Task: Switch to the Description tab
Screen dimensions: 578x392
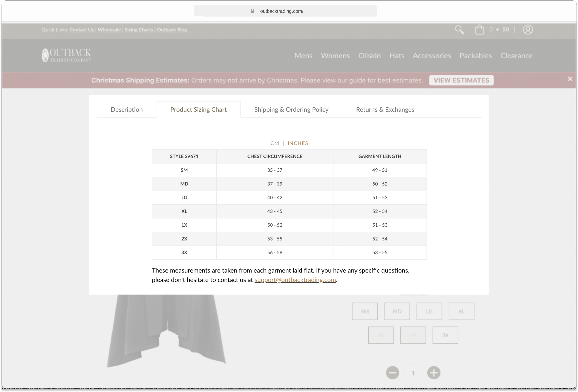Action: (127, 109)
